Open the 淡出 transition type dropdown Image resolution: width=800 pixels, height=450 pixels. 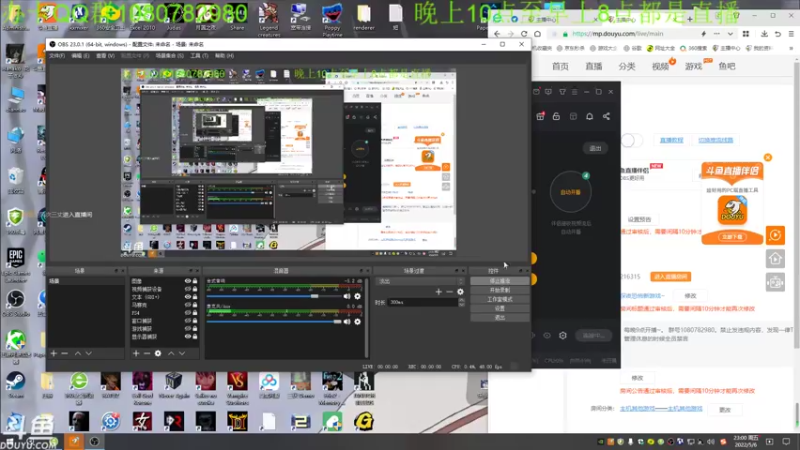click(x=419, y=281)
